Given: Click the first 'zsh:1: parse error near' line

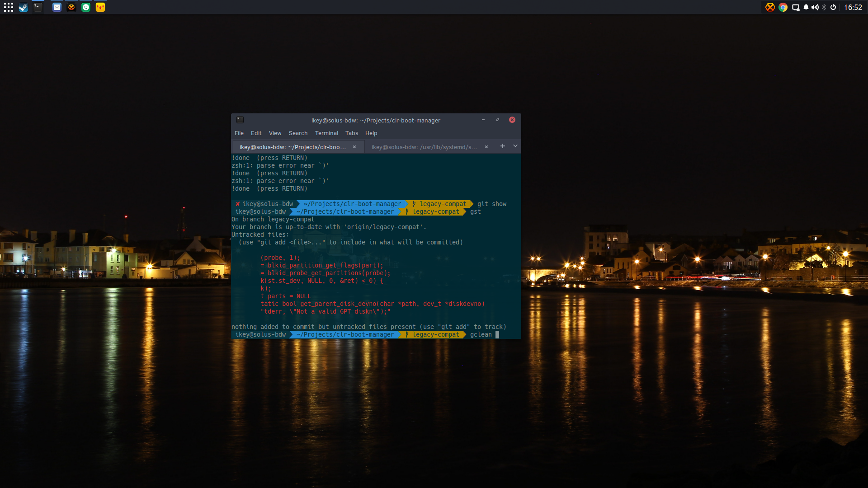Looking at the screenshot, I should pyautogui.click(x=280, y=165).
